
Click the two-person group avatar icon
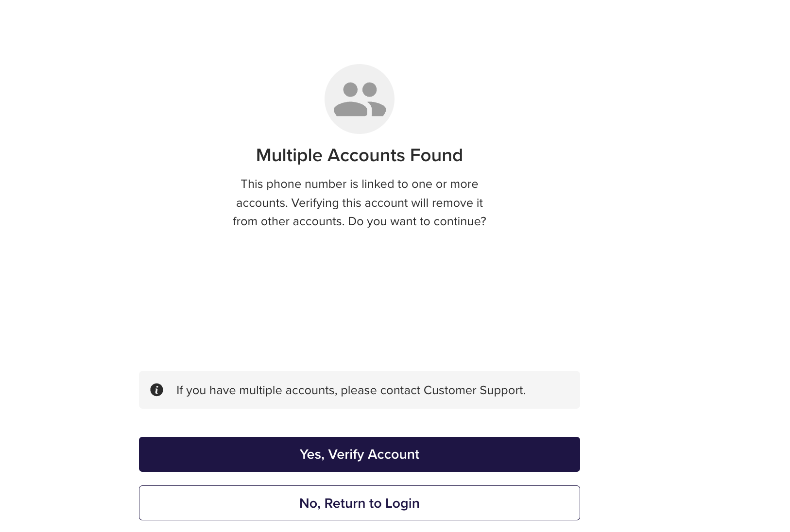[x=359, y=99]
